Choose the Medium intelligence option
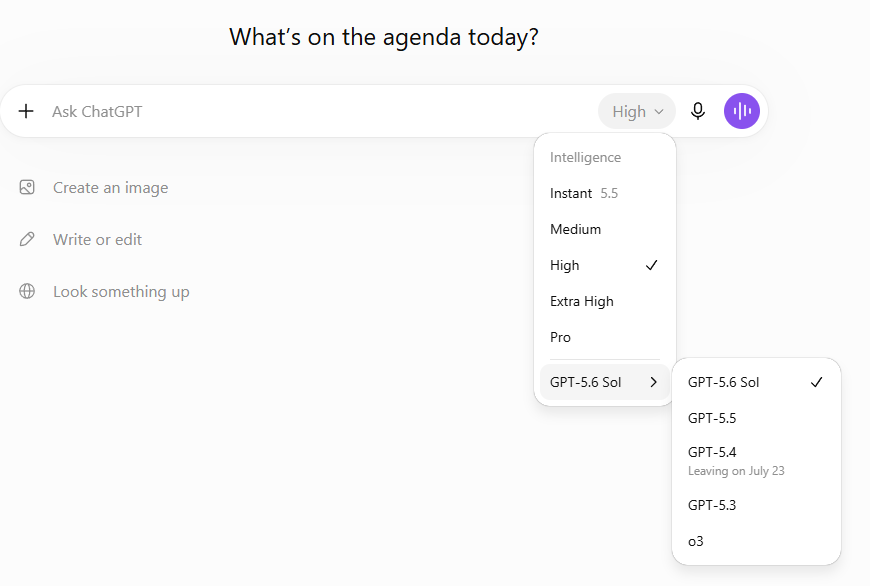870x586 pixels. tap(605, 229)
